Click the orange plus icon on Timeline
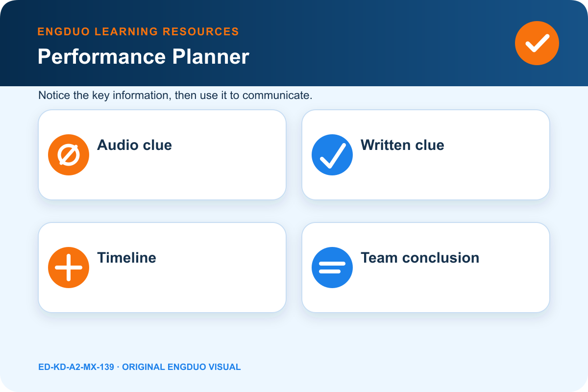Screen dimensions: 588x392 pos(69,268)
